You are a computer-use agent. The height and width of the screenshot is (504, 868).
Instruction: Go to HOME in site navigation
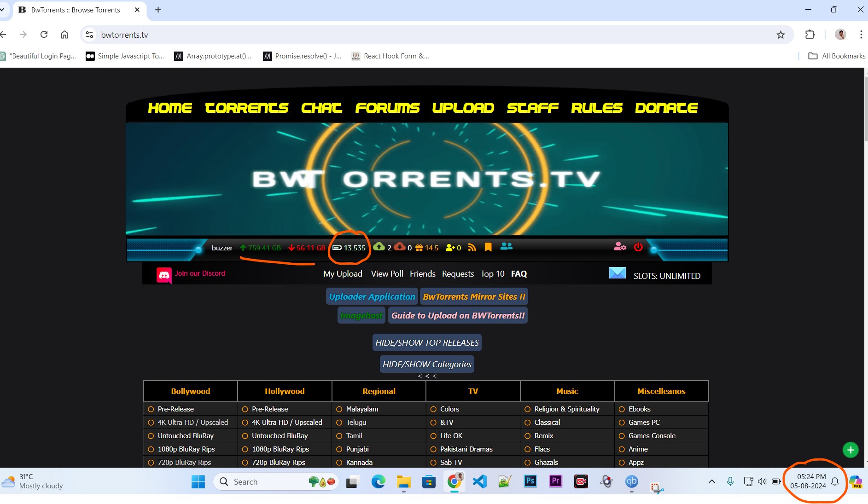click(x=170, y=108)
